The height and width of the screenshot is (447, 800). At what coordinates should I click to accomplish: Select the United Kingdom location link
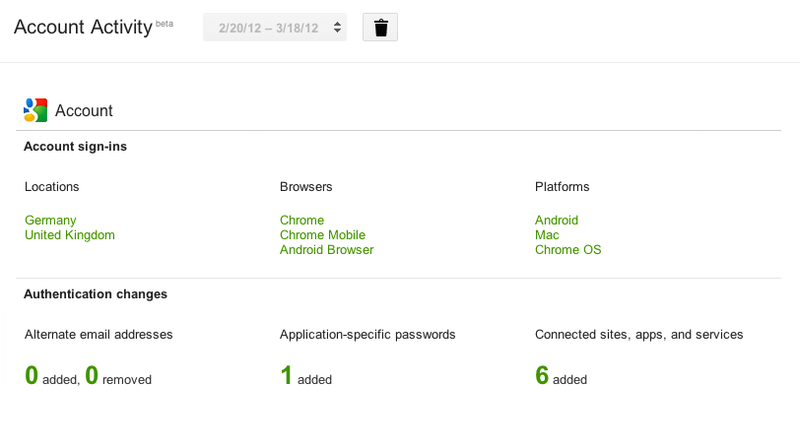pyautogui.click(x=70, y=235)
